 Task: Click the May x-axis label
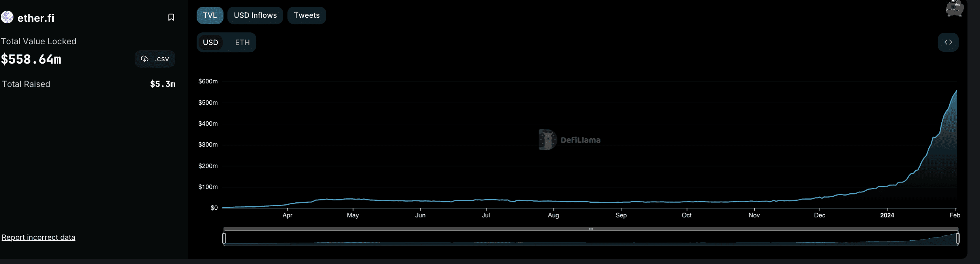353,215
